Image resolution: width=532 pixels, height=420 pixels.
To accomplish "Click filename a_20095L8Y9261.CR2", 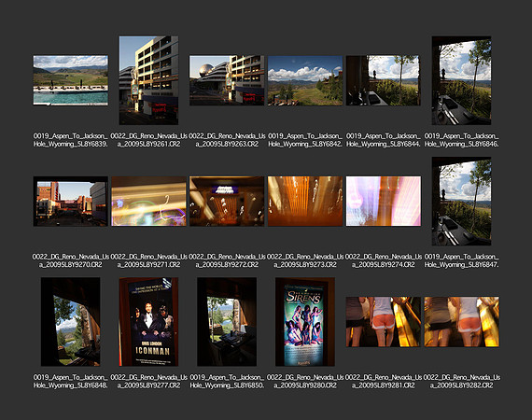I will click(x=148, y=144).
